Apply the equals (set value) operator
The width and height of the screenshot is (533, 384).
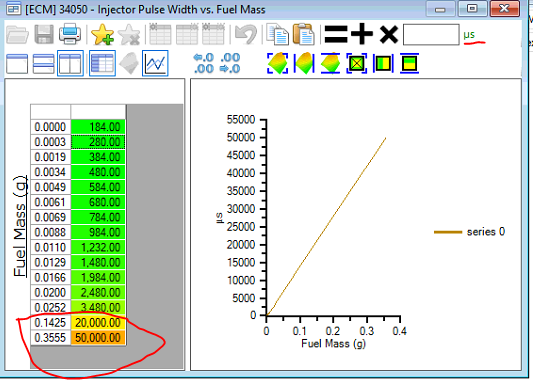tap(336, 34)
